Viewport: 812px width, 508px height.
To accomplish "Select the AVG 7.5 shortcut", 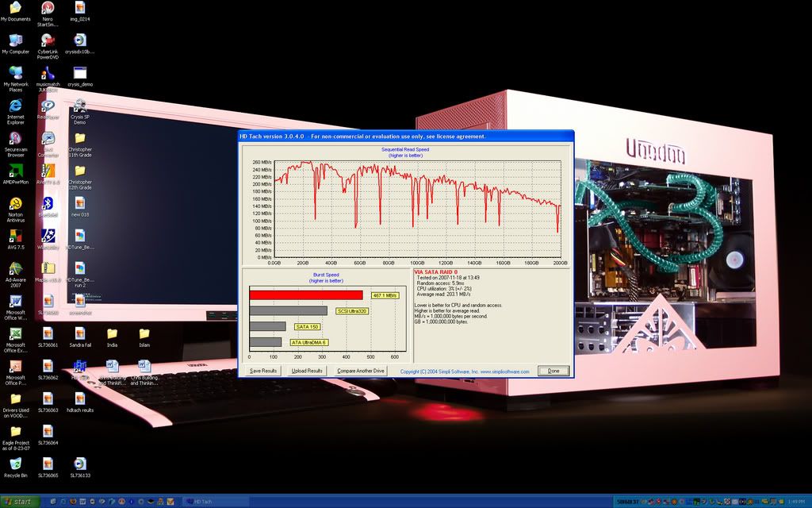I will coord(16,240).
